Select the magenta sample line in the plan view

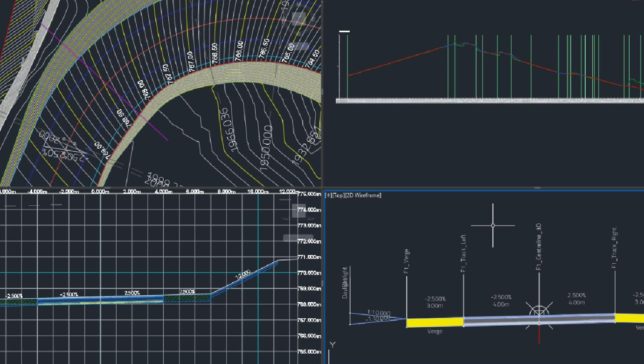coord(104,81)
